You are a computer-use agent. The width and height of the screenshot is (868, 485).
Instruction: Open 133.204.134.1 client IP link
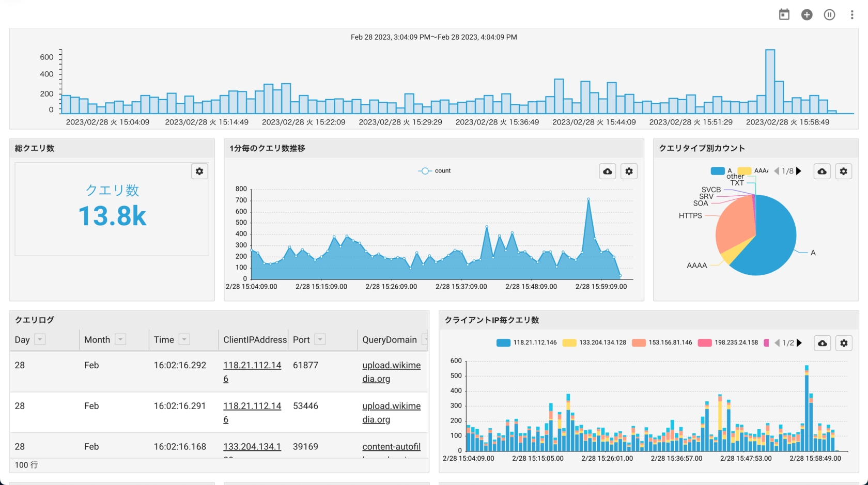(252, 447)
